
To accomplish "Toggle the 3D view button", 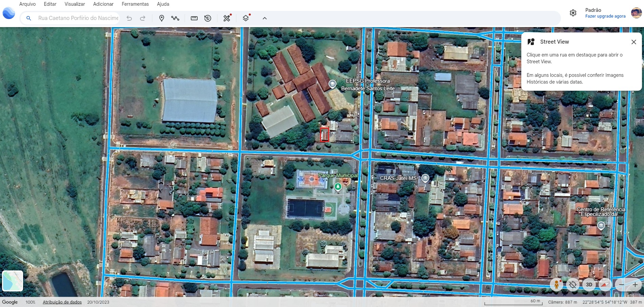I will [589, 285].
